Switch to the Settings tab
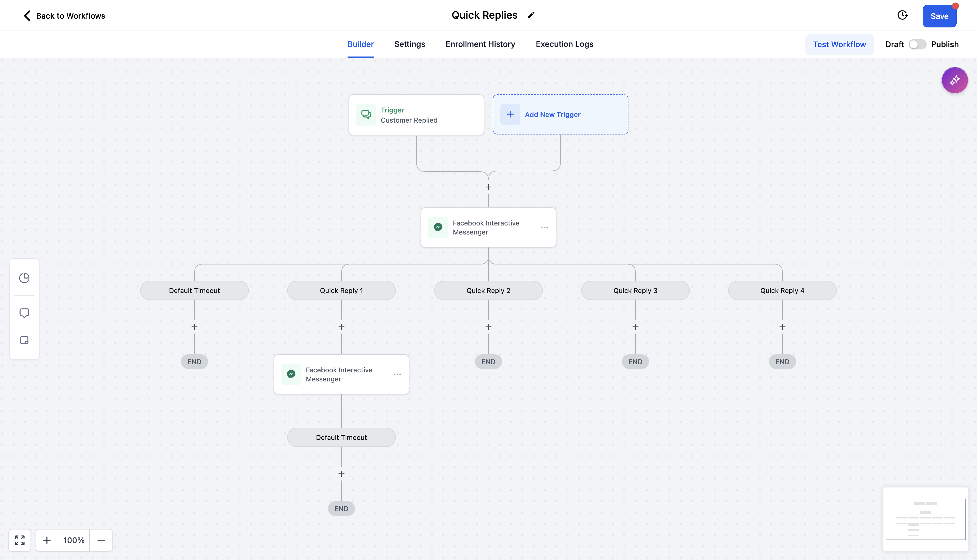Screen dimensions: 977x560 [409, 44]
